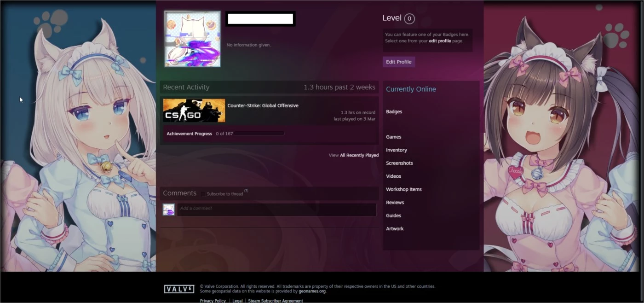Image resolution: width=644 pixels, height=303 pixels.
Task: Click the question mark beside Subscribe to thread
Action: [x=246, y=191]
